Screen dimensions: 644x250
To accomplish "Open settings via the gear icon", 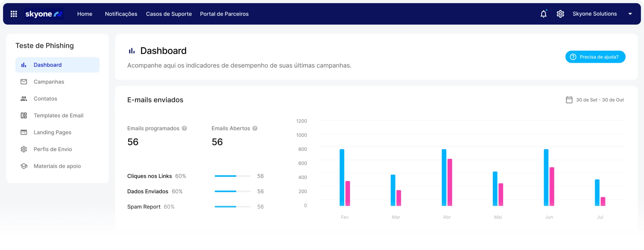I will pos(560,14).
